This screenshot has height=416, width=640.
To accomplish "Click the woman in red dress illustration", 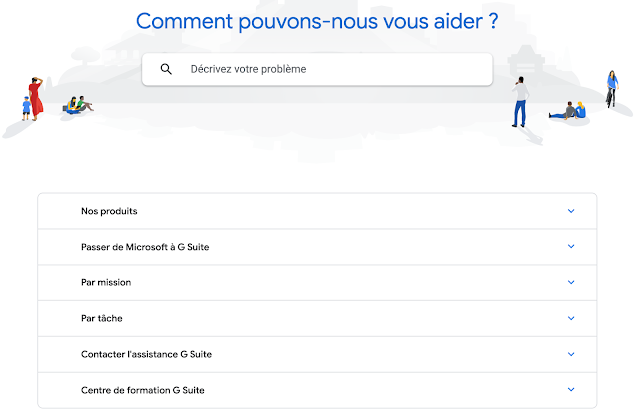I will 36,98.
